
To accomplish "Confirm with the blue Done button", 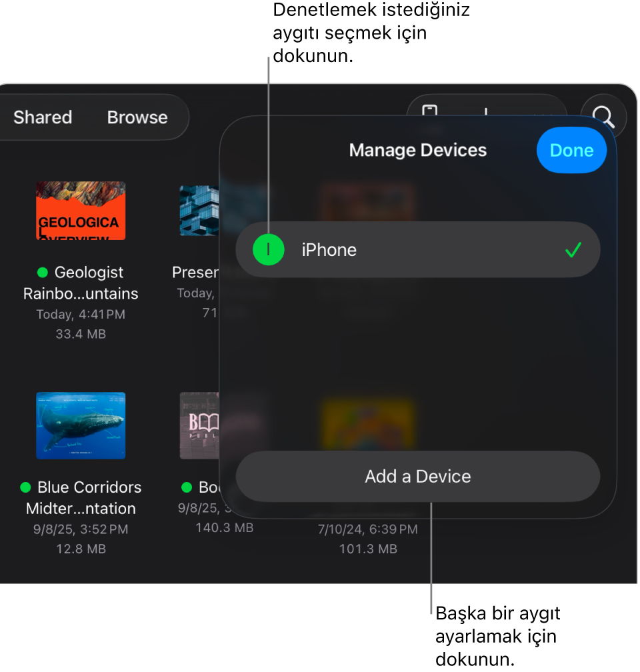I will click(x=571, y=151).
